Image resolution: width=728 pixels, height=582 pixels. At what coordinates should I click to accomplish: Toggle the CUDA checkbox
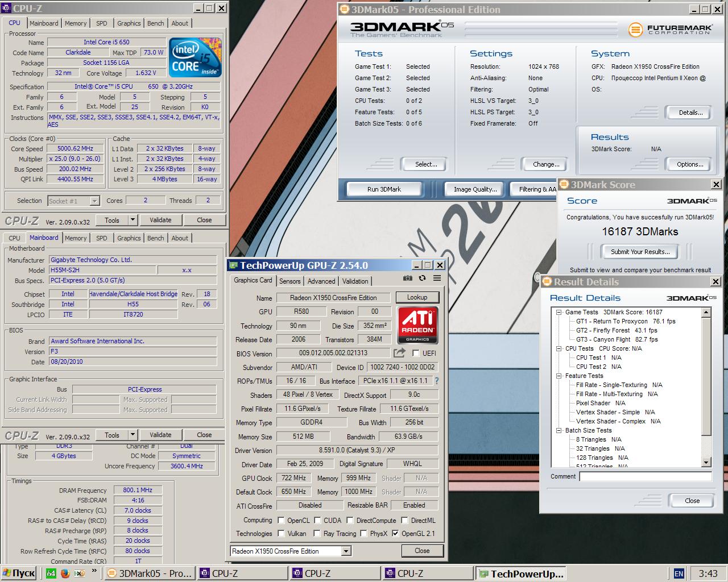(317, 520)
